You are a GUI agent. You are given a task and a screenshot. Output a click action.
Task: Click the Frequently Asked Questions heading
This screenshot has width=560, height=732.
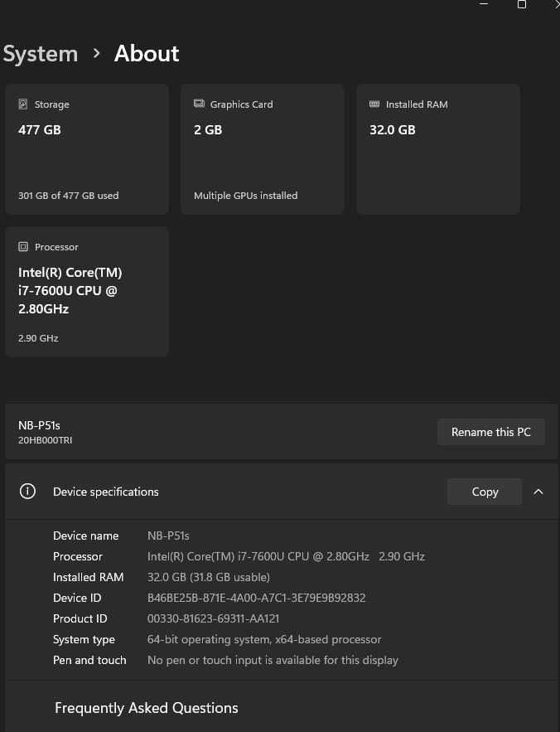pyautogui.click(x=146, y=708)
